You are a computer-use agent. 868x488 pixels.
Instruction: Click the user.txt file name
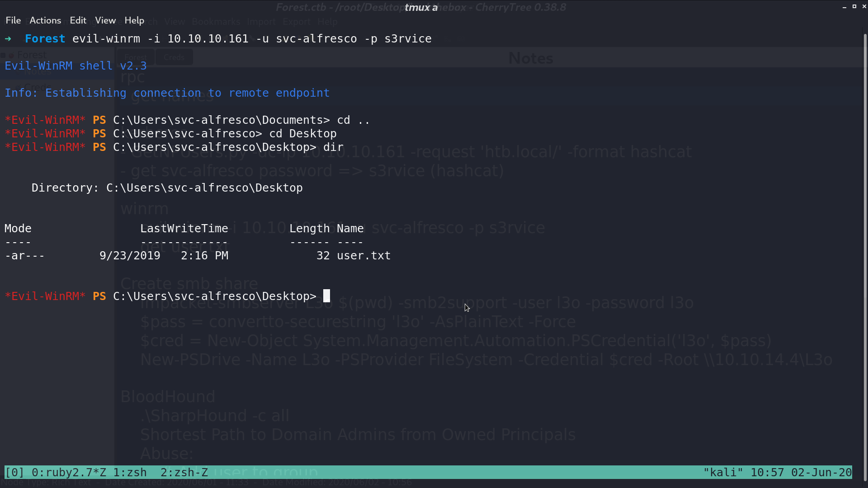point(363,256)
